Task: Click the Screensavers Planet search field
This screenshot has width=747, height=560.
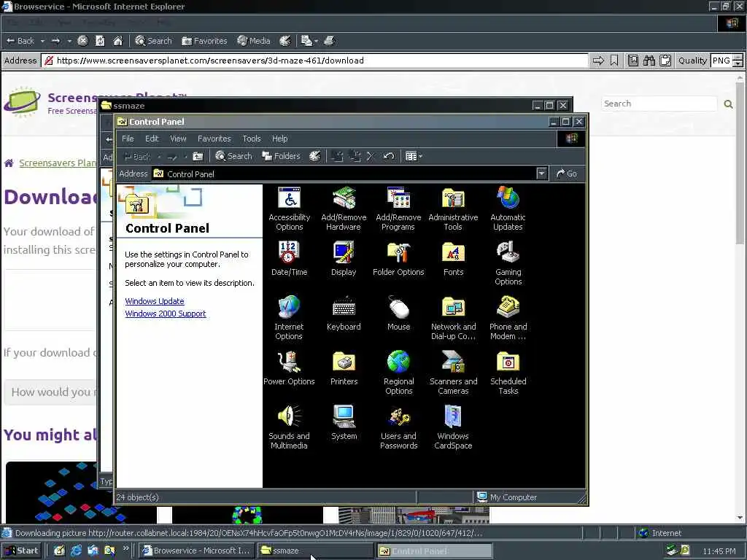Action: click(x=659, y=104)
